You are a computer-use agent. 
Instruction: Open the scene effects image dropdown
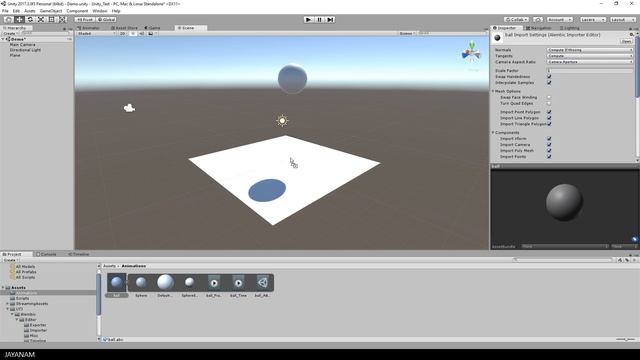[152, 33]
